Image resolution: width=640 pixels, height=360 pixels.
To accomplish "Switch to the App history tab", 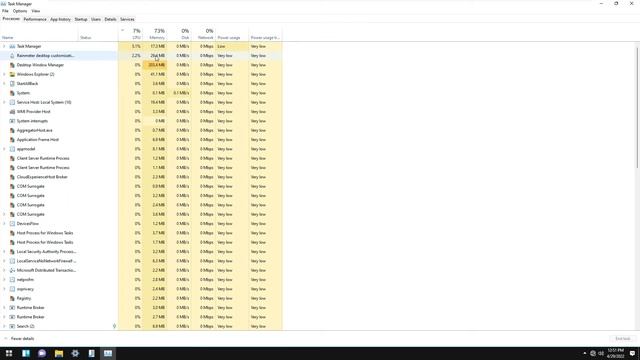I will 60,19.
